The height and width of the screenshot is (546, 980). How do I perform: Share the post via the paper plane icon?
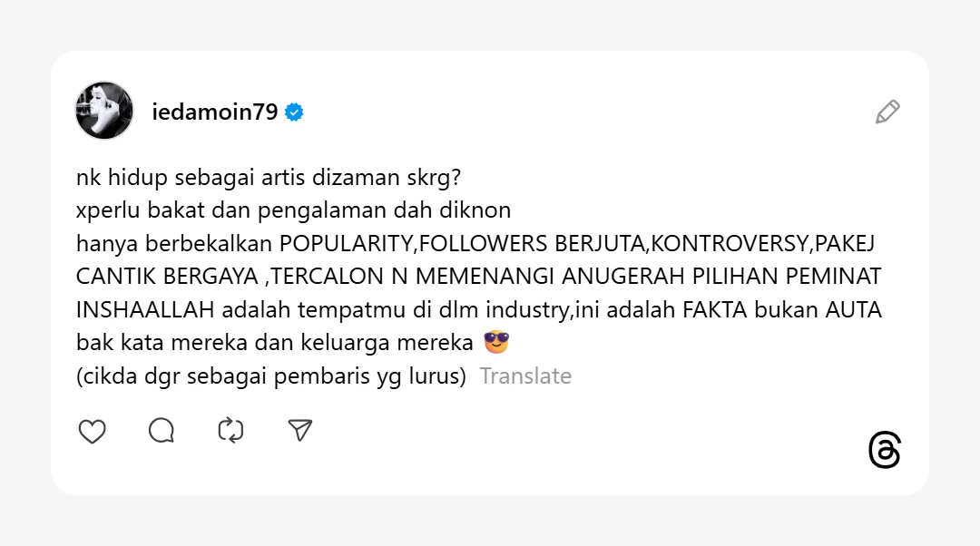click(300, 431)
